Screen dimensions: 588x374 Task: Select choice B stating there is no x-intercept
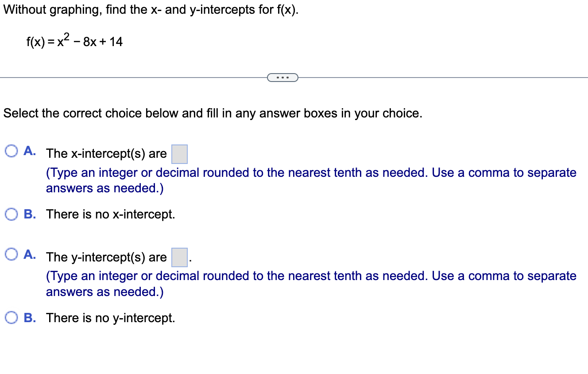[10, 214]
